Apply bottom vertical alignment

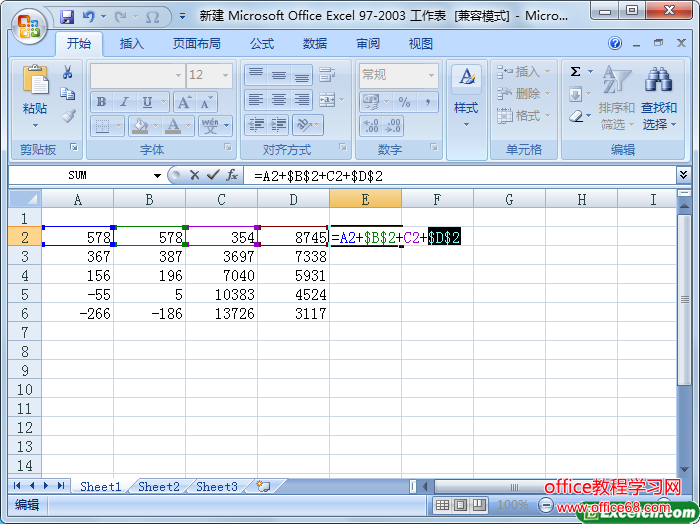pyautogui.click(x=302, y=75)
